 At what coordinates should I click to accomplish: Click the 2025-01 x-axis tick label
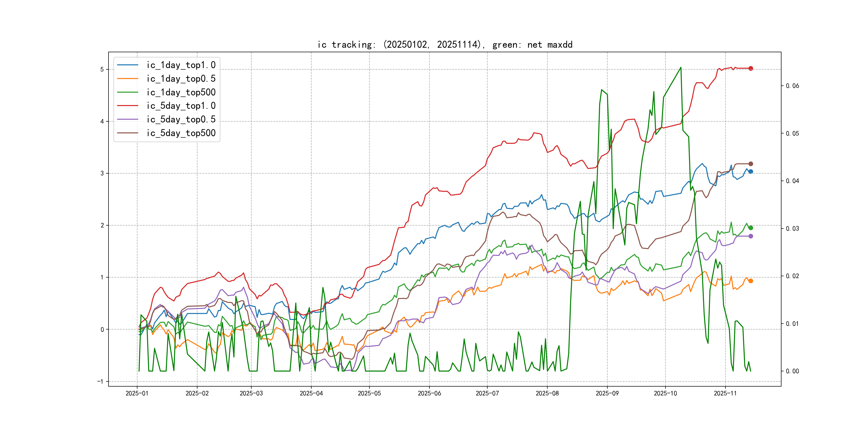[x=137, y=393]
